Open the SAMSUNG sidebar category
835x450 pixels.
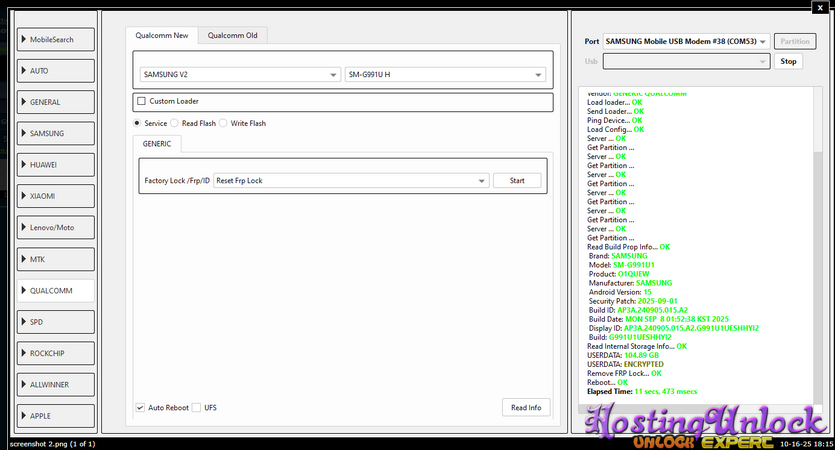tap(57, 133)
